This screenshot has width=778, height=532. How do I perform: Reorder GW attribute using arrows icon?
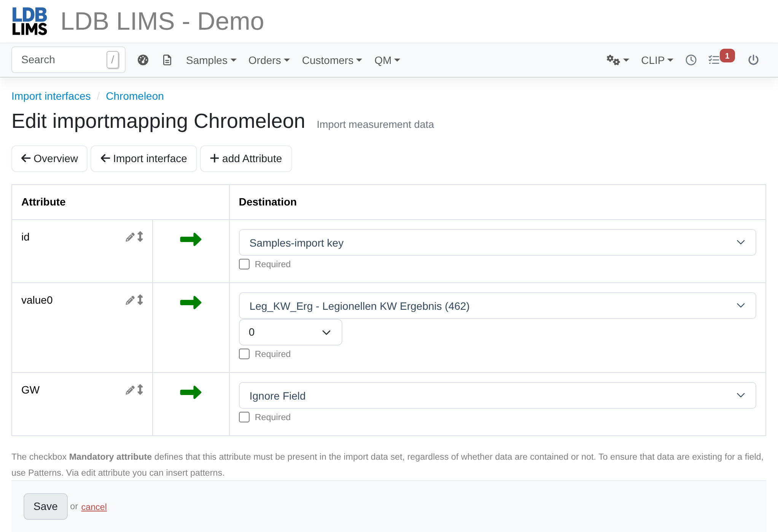[140, 390]
